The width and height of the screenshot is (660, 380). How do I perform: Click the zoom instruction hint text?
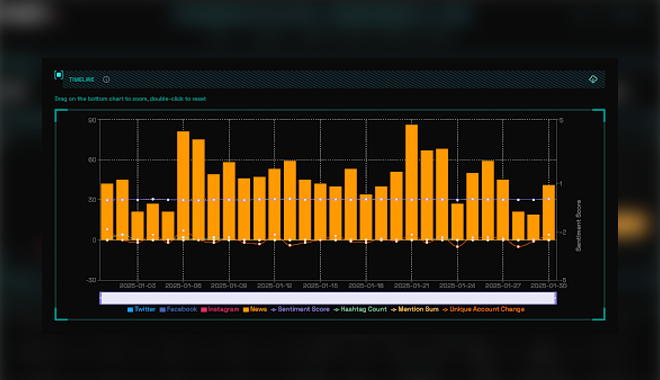[x=130, y=99]
